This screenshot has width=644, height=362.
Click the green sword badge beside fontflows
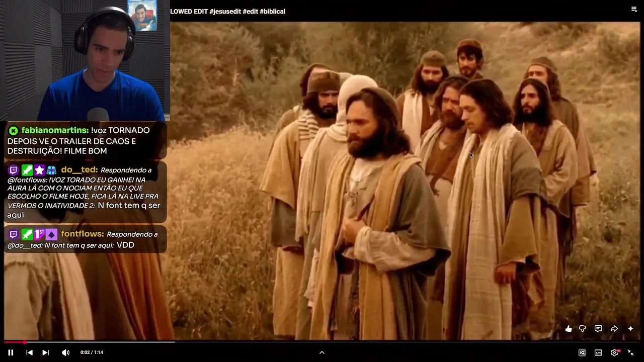pos(27,234)
